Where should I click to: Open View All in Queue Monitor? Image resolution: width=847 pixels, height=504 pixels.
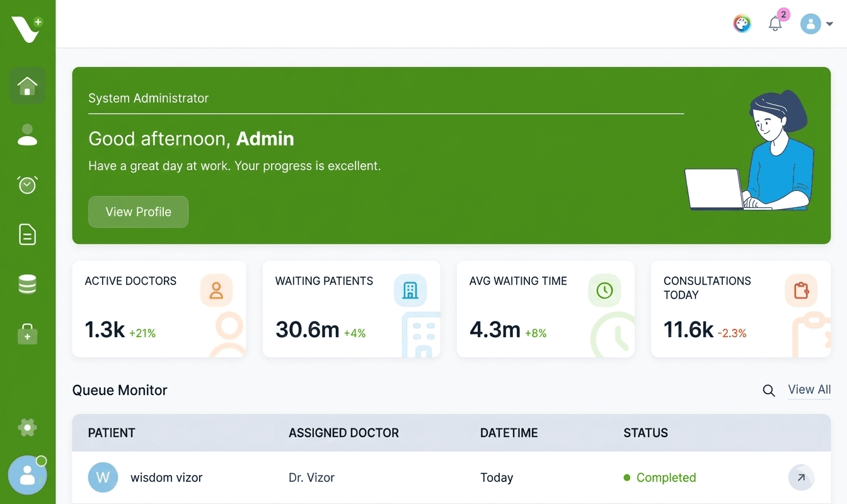pos(809,390)
